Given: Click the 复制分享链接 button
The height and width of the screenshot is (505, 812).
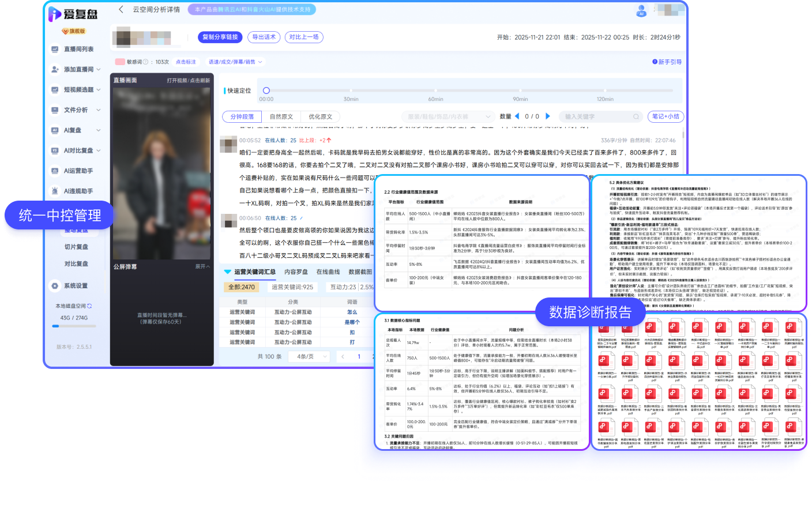Looking at the screenshot, I should pos(220,37).
